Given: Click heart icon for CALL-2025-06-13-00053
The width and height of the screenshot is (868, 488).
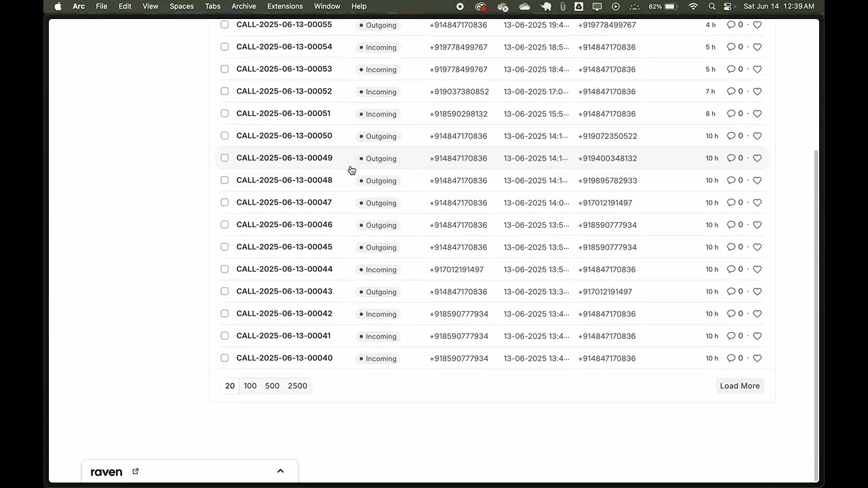Looking at the screenshot, I should pyautogui.click(x=757, y=69).
